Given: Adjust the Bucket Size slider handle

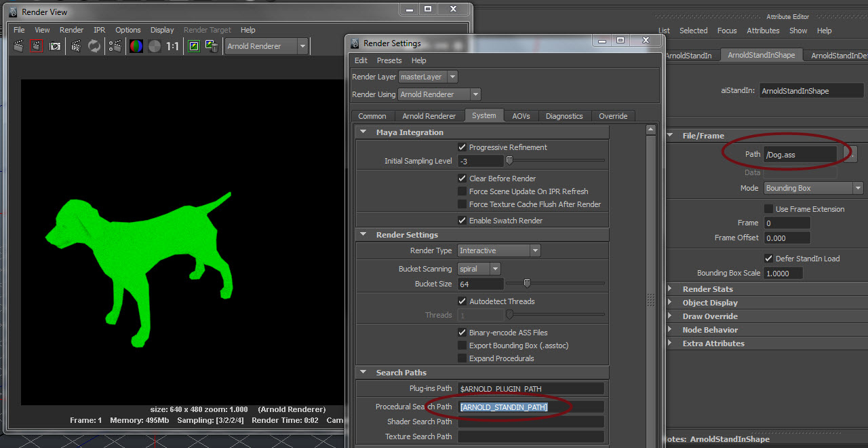Looking at the screenshot, I should tap(527, 284).
